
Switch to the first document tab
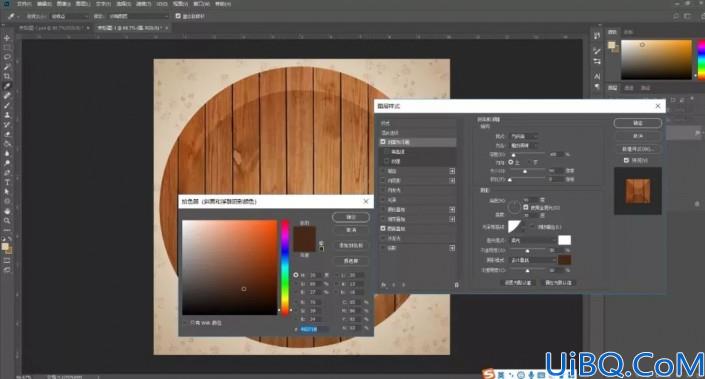(52, 28)
